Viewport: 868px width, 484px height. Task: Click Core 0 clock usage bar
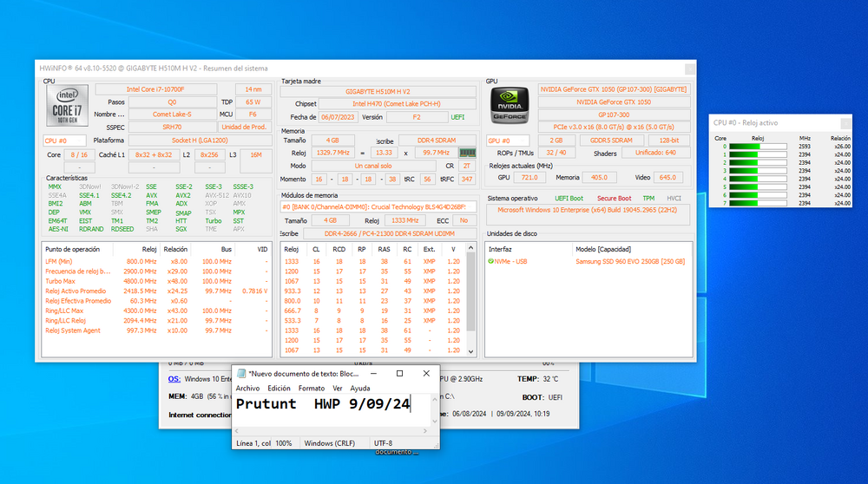(758, 147)
